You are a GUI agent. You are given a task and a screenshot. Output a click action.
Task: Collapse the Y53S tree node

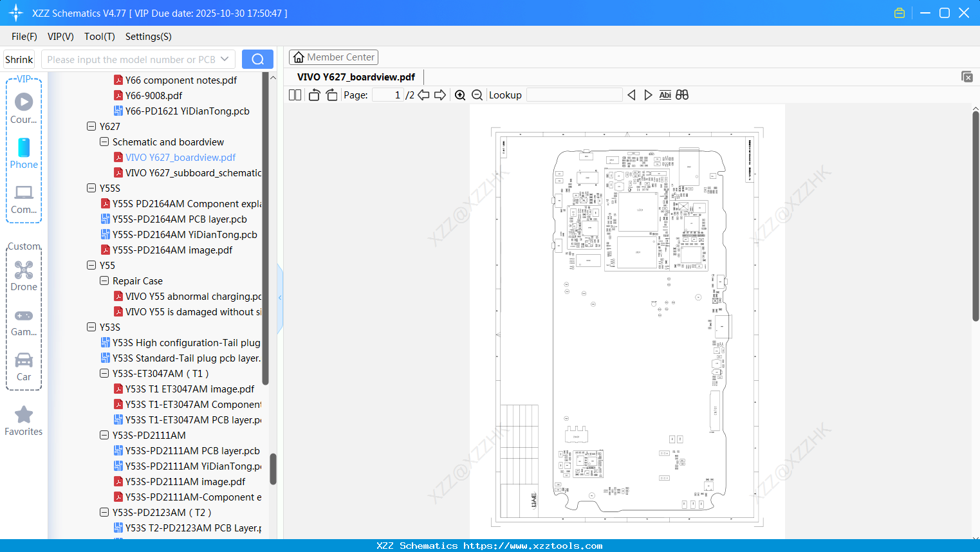click(91, 327)
